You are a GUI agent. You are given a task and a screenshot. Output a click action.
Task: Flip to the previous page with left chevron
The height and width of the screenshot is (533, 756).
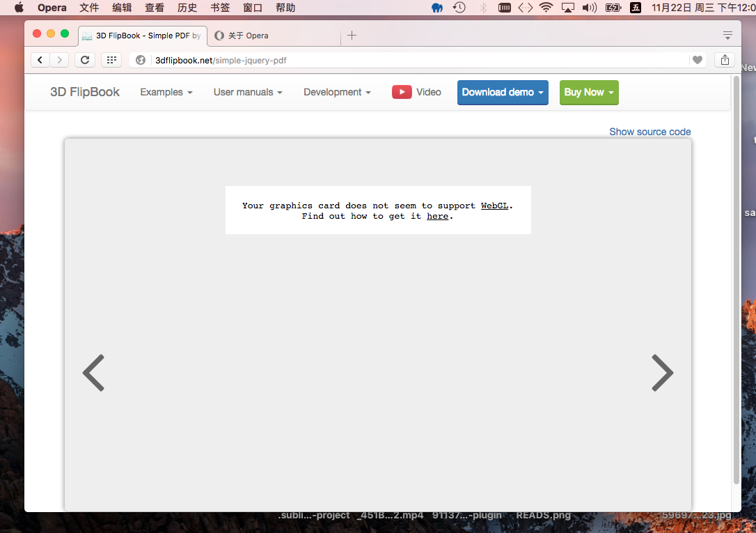pos(93,373)
